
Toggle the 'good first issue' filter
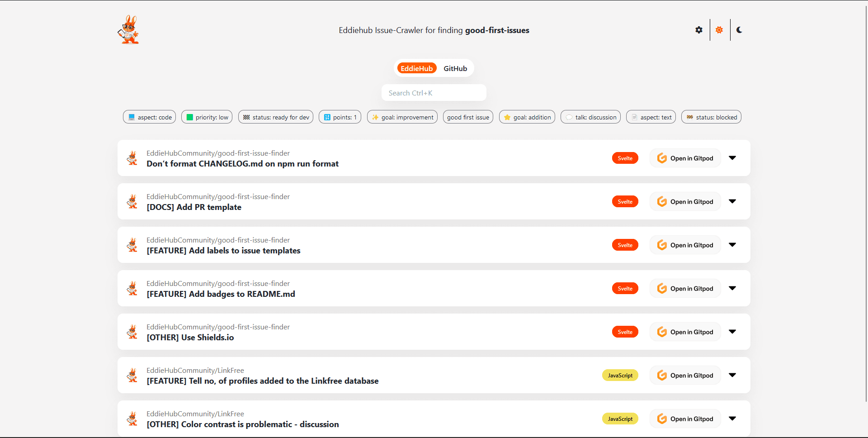(x=468, y=117)
